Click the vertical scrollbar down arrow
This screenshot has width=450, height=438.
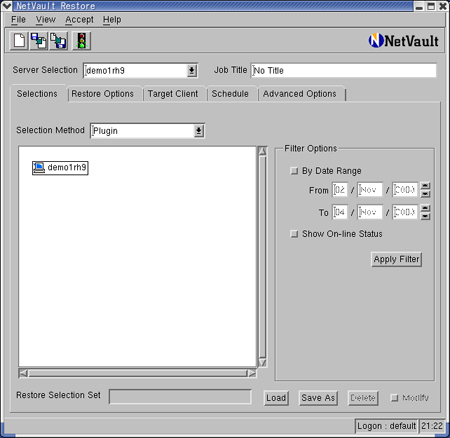point(263,363)
